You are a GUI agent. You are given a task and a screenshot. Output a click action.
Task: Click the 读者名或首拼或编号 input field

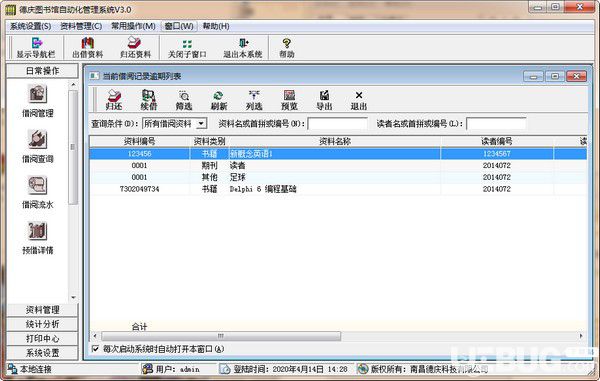[x=496, y=124]
